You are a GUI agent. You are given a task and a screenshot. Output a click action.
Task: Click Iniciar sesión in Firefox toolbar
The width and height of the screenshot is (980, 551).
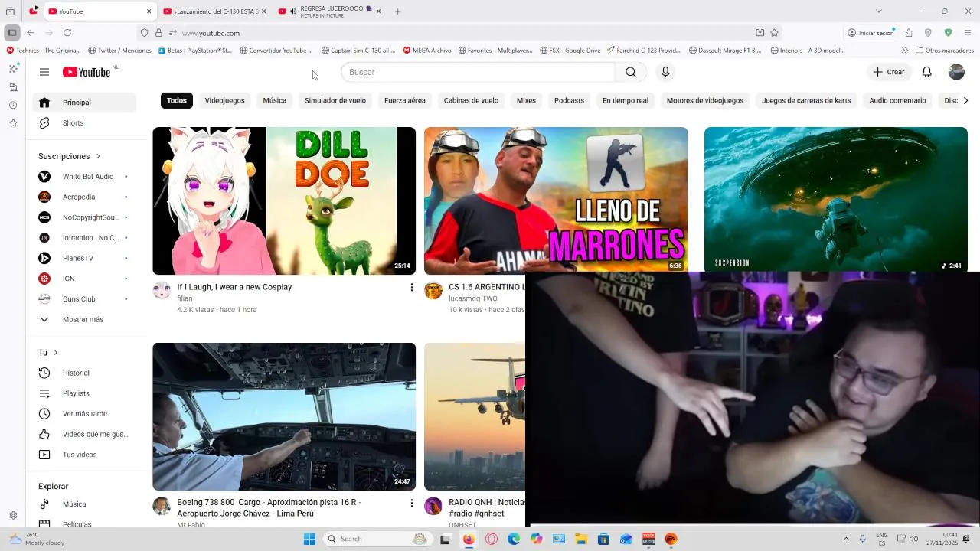pos(871,33)
